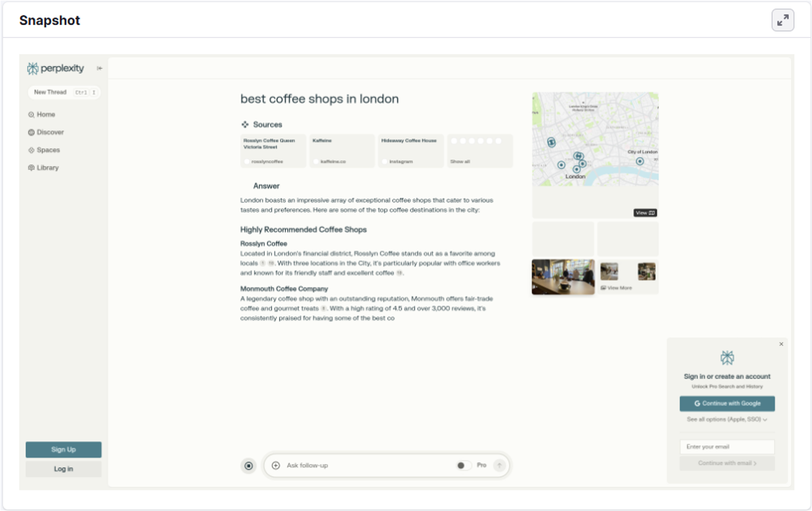Viewport: 812px width, 511px height.
Task: Click the stop generating icon button
Action: (x=248, y=466)
